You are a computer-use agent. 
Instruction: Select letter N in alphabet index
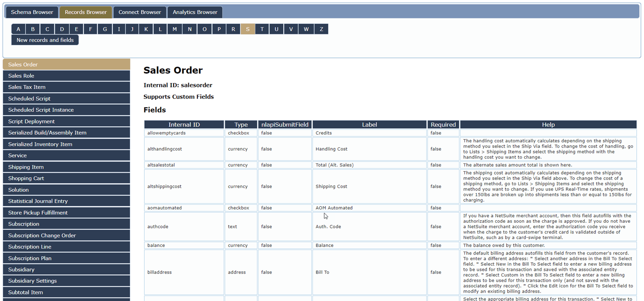pos(190,29)
